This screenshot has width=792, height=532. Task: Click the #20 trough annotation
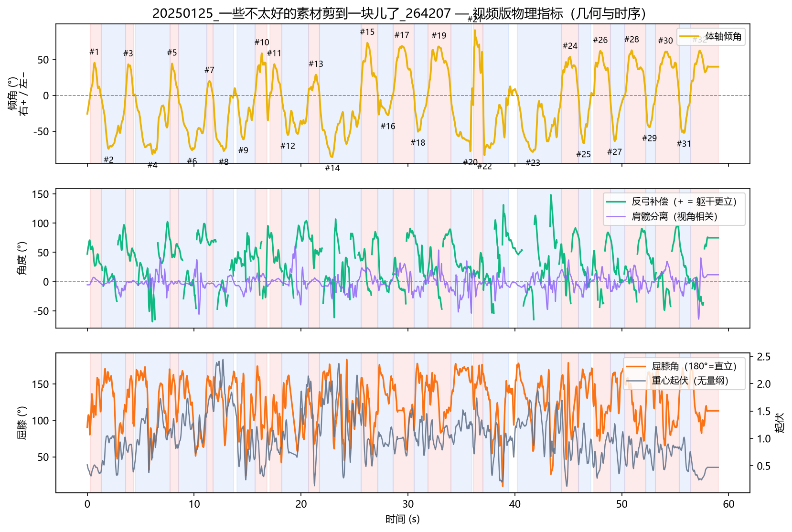click(470, 162)
